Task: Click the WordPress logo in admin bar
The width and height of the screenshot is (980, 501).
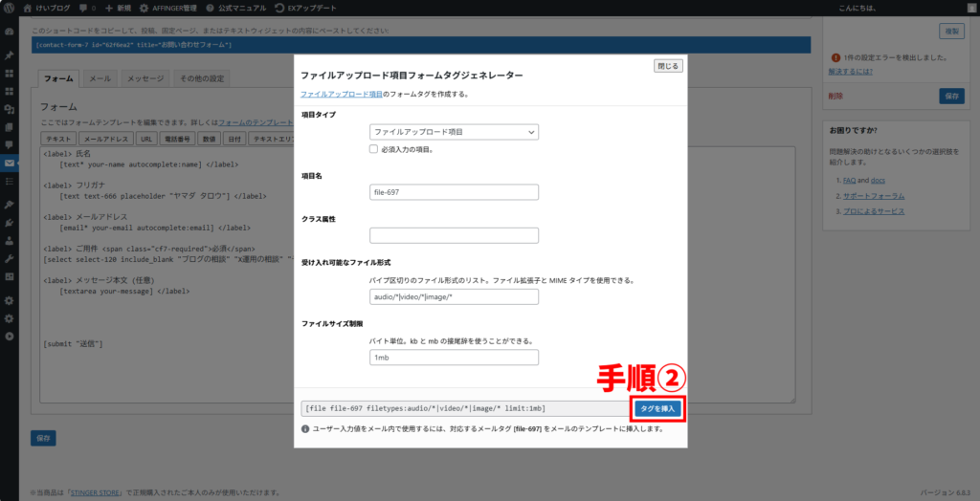Action: tap(9, 8)
